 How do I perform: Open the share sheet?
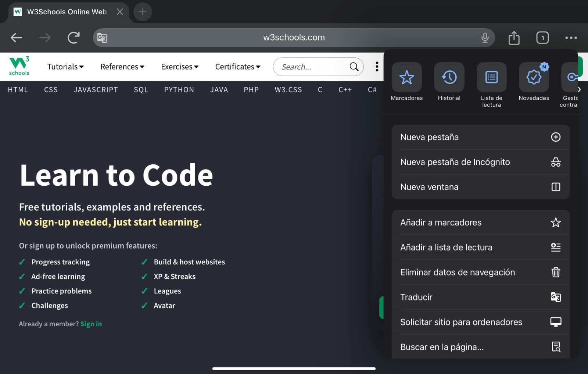click(514, 38)
